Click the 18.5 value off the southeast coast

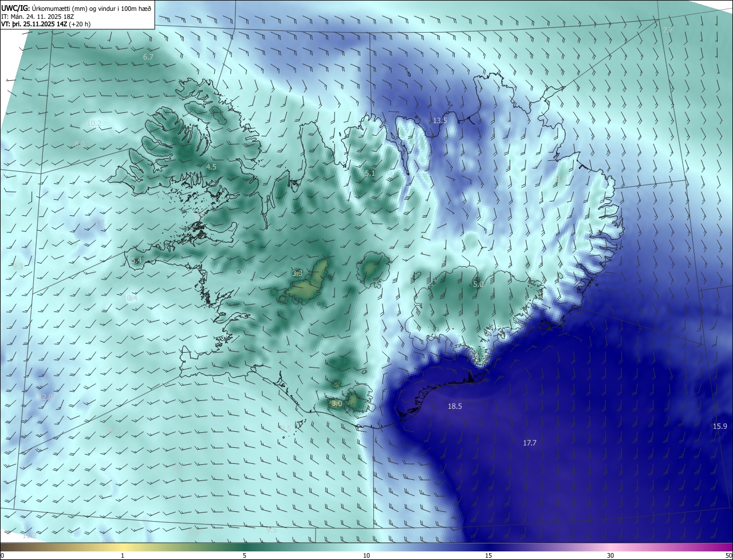point(455,406)
